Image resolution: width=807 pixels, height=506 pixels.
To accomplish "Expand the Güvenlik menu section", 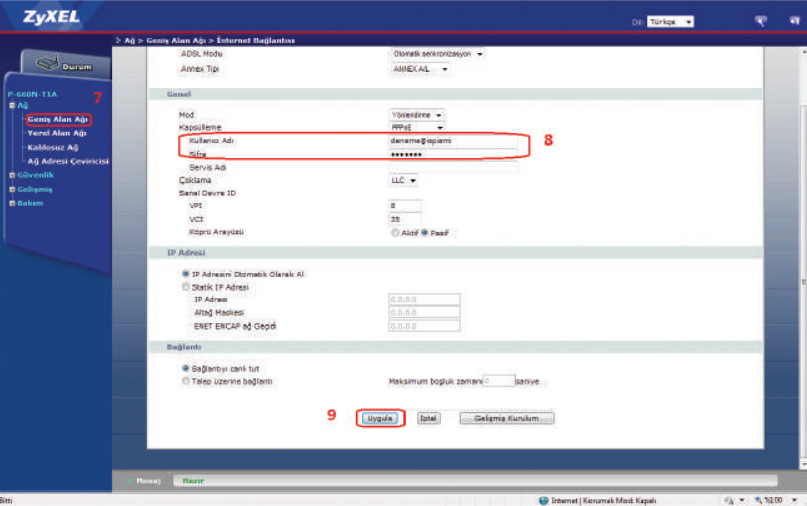I will pos(11,175).
